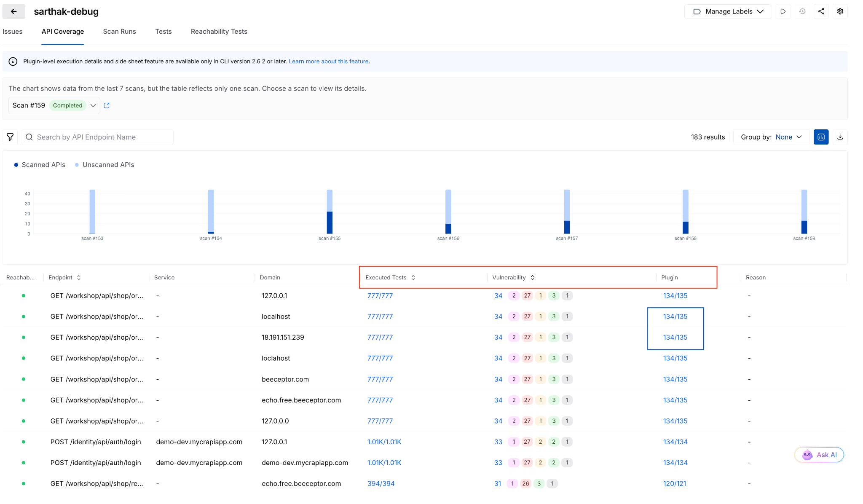
Task: Select the loclahost domain cell
Action: pos(276,358)
